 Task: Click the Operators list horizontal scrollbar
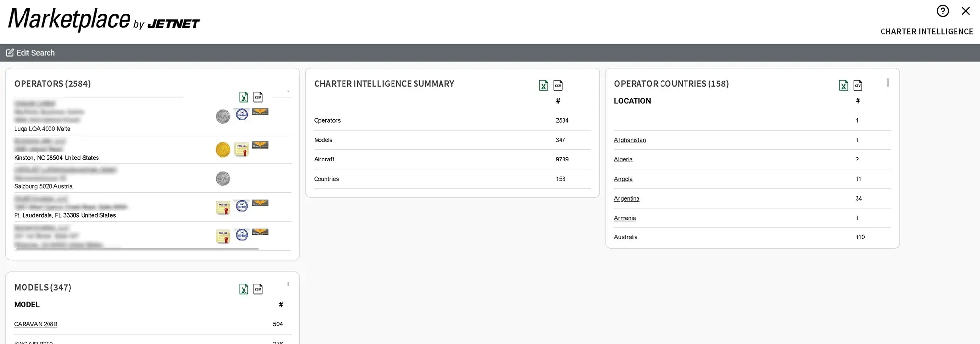click(137, 249)
